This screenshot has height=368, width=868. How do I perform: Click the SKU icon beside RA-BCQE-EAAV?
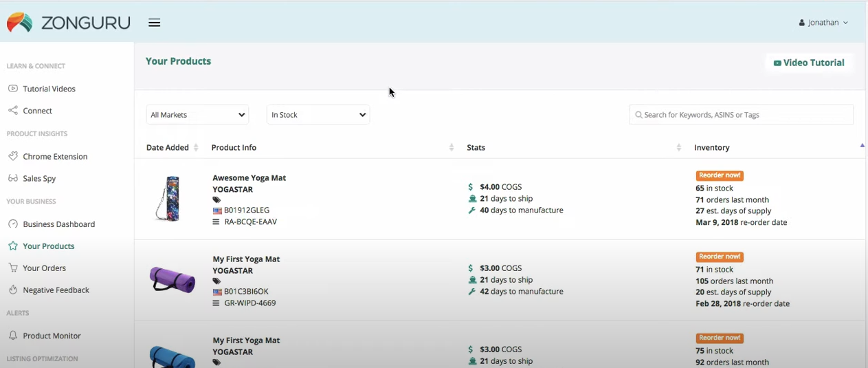(216, 222)
